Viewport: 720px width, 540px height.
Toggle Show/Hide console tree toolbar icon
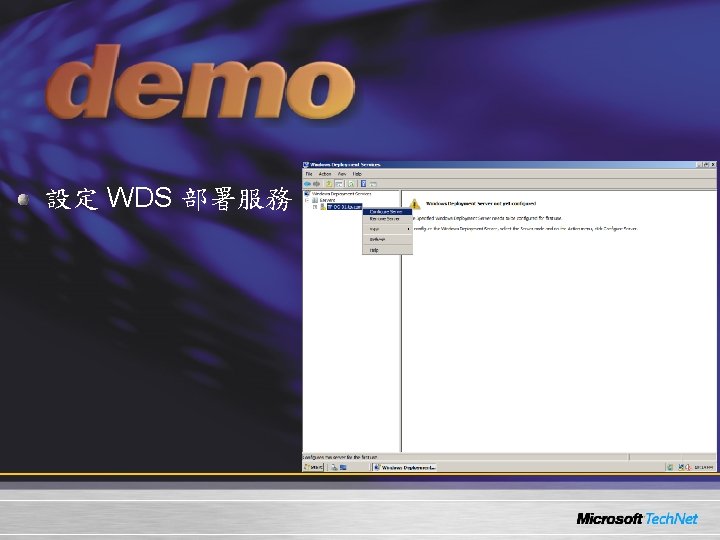point(339,184)
